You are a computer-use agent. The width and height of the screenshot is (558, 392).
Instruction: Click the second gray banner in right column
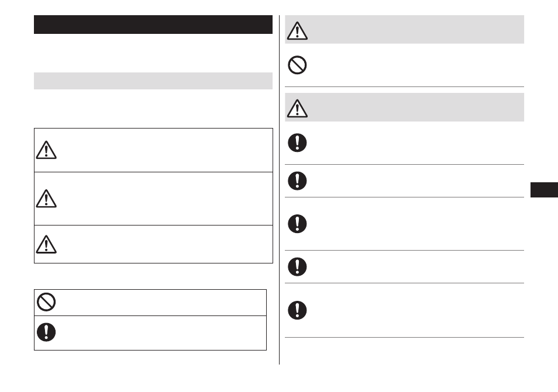pos(404,107)
